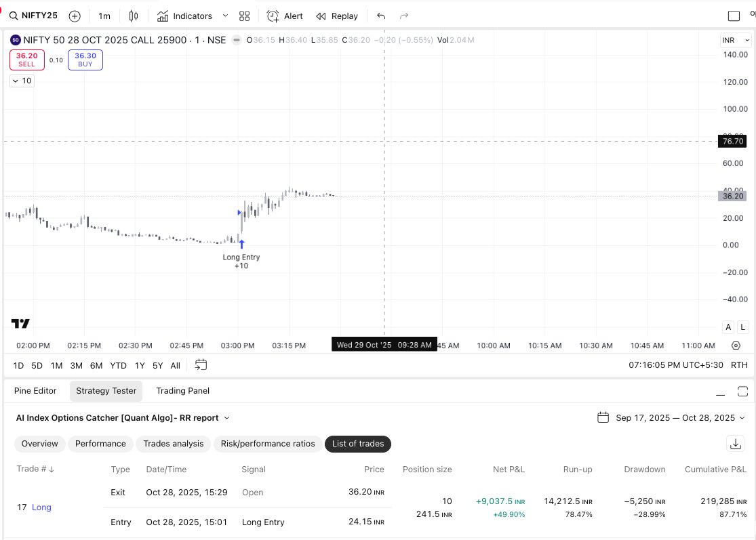Expand the order quantity 10 dropdown
Viewport: 756px width, 540px height.
pos(22,81)
